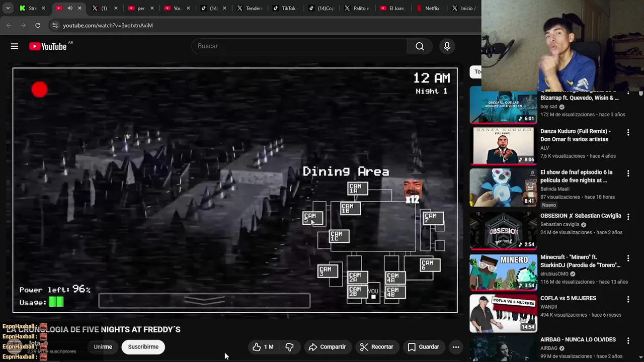Open the OBSESION video thumbnail
Screen dimensions: 644x362
[x=503, y=230]
